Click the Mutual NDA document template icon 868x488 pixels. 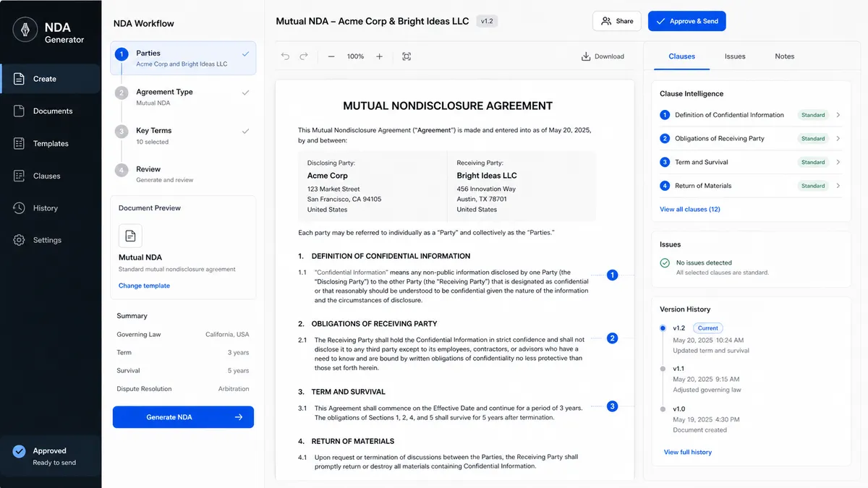[130, 236]
